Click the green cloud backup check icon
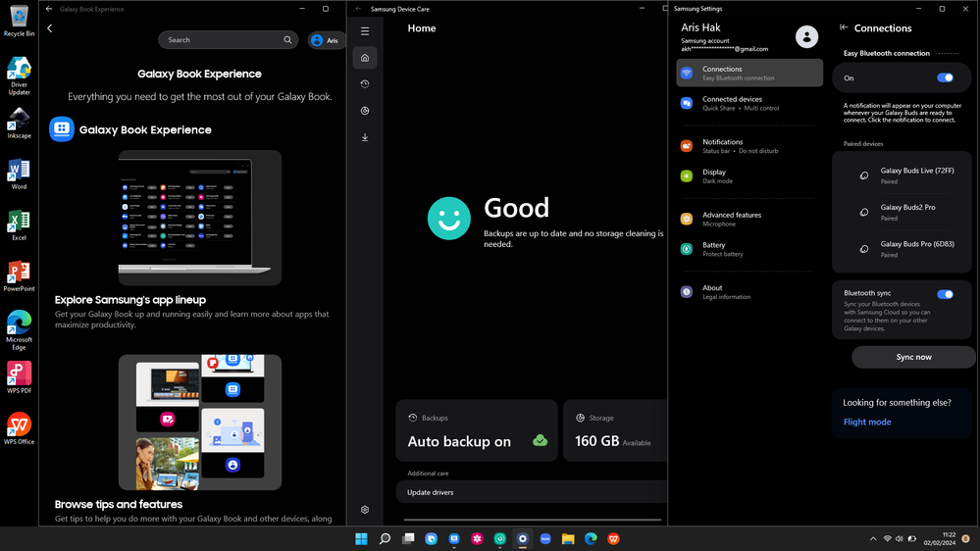 tap(540, 440)
